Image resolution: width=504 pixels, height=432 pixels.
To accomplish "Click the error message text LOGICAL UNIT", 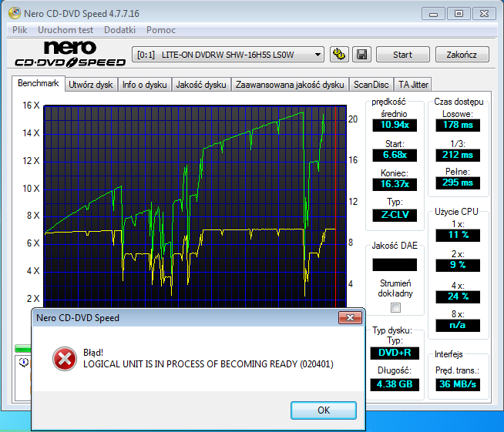I will click(208, 364).
